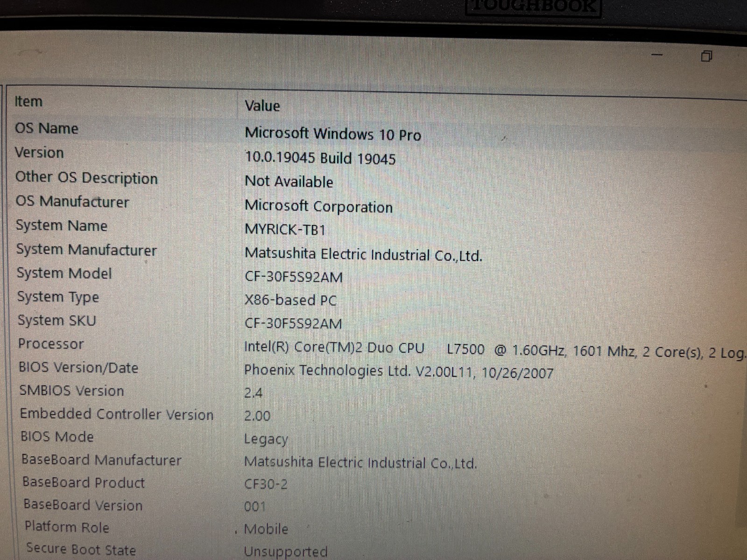Select the 'X86-based PC' value

pos(290,300)
